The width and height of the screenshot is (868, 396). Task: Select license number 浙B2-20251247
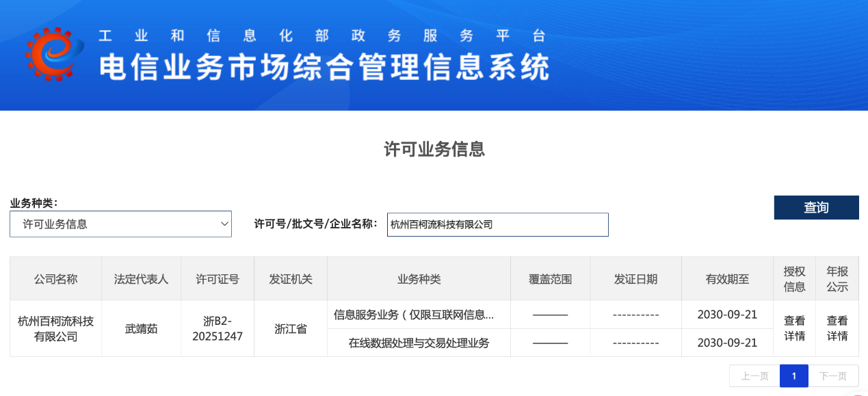(218, 329)
